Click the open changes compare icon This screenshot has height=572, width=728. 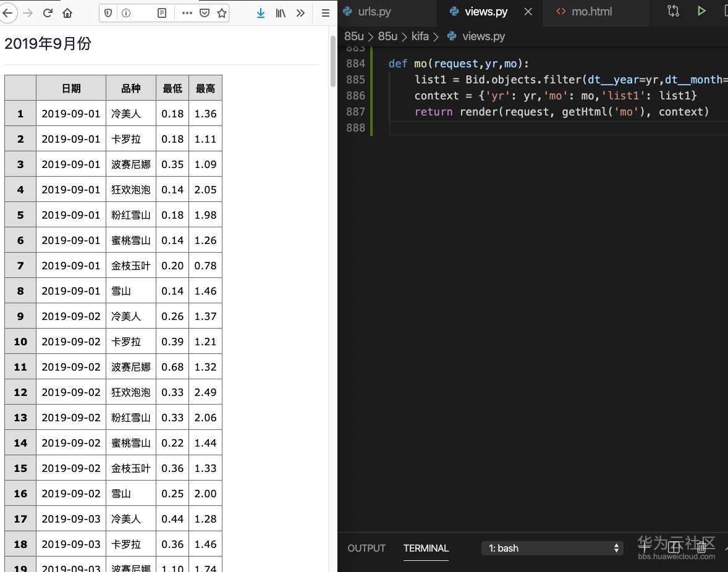673,11
